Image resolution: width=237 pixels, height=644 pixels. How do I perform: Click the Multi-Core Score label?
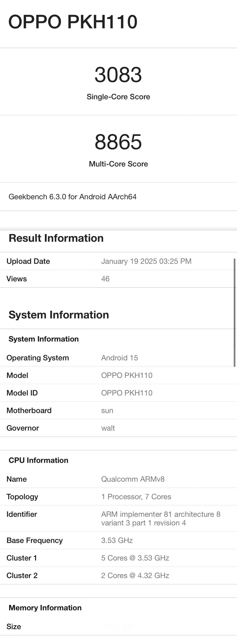point(118,164)
